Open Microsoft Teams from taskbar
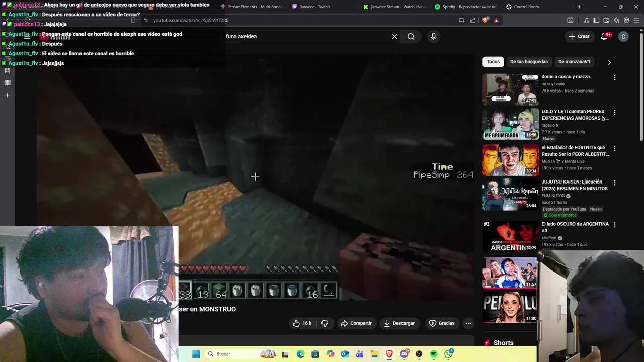644x362 pixels. click(360, 354)
